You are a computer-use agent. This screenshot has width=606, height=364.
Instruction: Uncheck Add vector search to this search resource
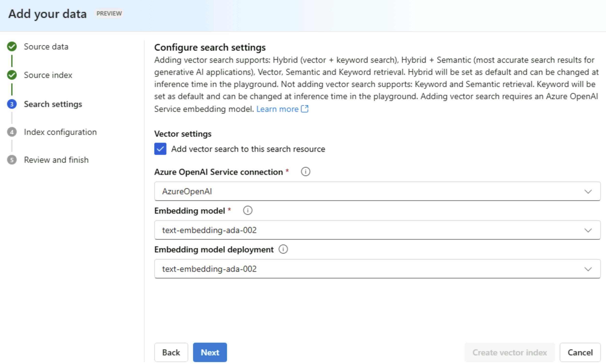(x=160, y=149)
